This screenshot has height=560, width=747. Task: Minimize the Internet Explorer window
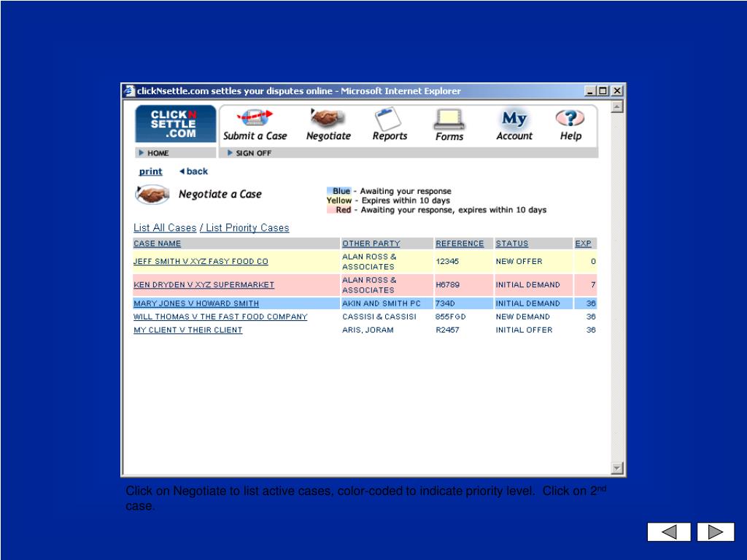(590, 90)
